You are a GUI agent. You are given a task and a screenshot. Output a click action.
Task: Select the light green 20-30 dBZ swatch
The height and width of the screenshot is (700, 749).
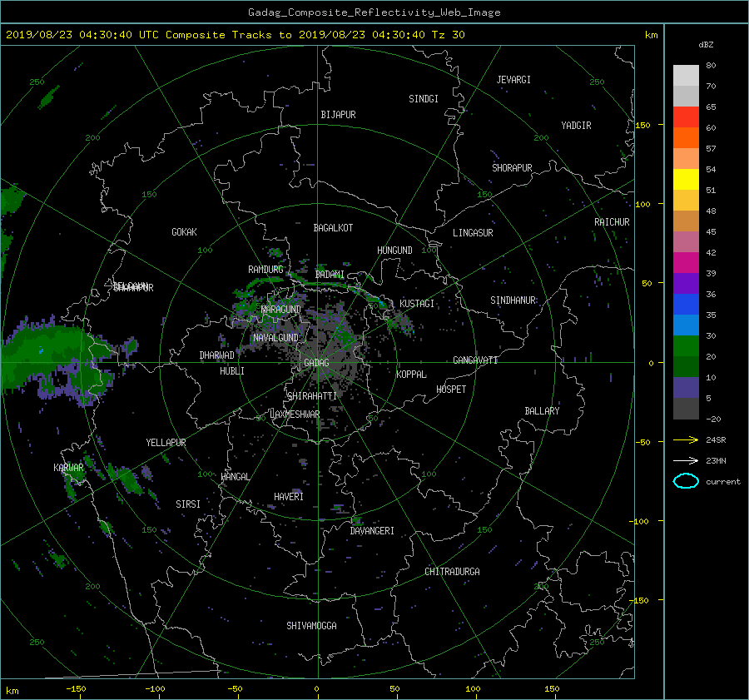tap(686, 346)
